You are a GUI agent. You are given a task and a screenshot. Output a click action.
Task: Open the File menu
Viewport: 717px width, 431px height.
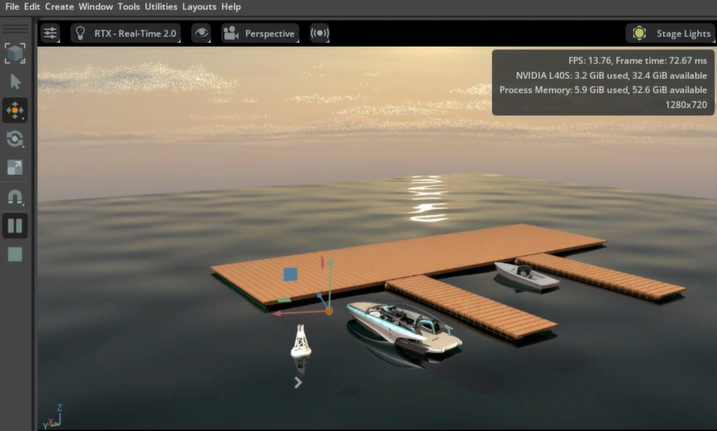[x=12, y=7]
